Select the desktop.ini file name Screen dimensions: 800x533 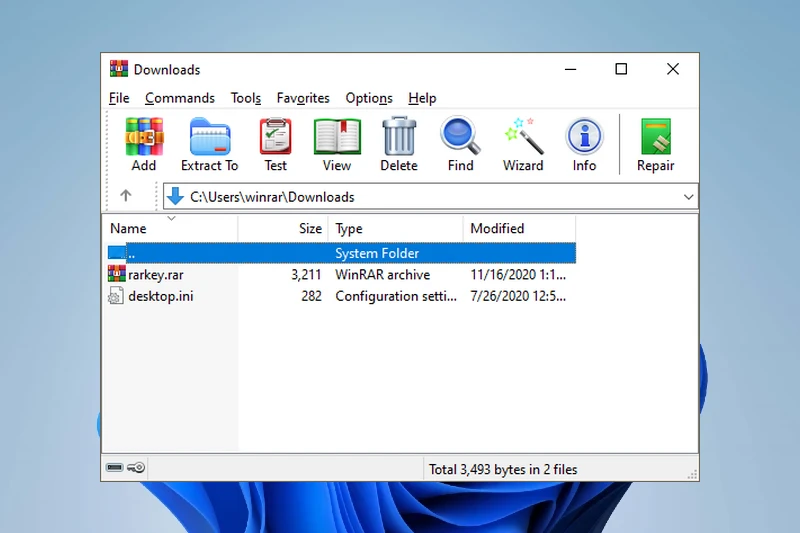tap(161, 296)
